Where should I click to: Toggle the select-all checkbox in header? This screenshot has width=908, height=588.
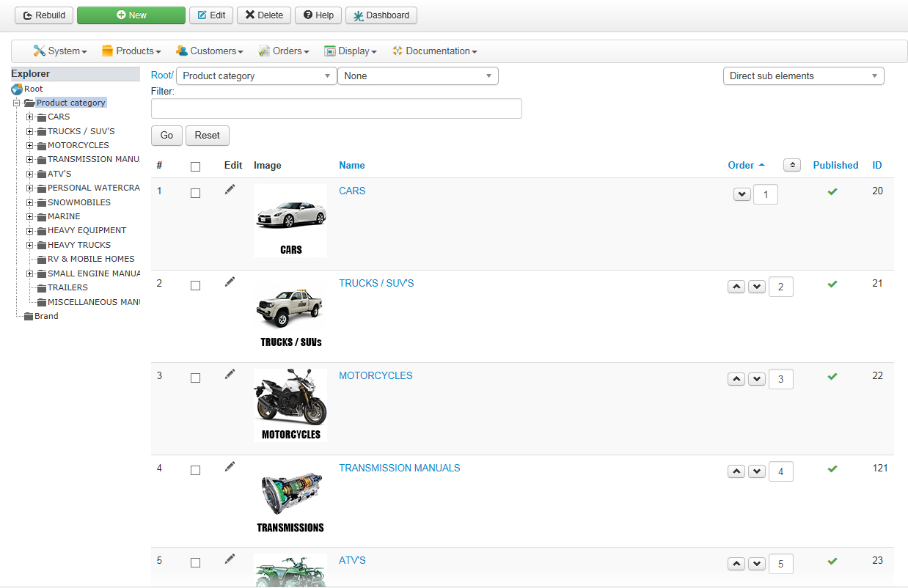[195, 166]
